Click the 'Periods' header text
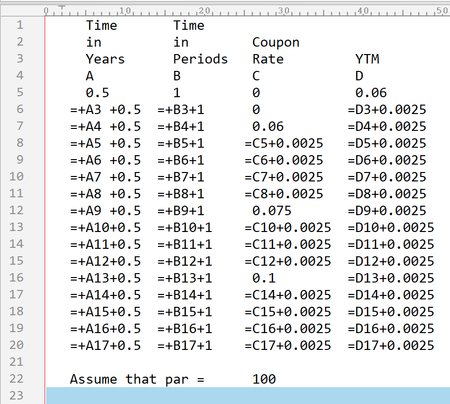The width and height of the screenshot is (450, 404). point(200,59)
